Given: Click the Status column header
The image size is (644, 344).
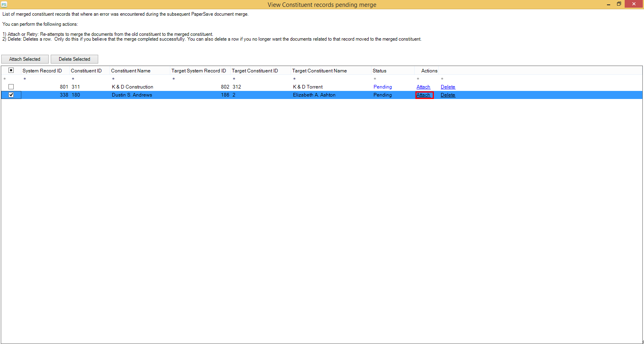Looking at the screenshot, I should coord(380,71).
